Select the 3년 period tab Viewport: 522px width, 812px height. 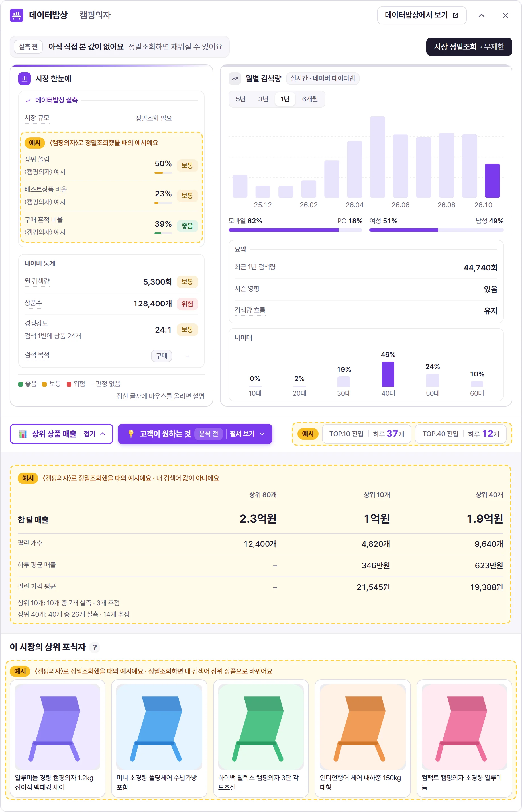tap(263, 99)
